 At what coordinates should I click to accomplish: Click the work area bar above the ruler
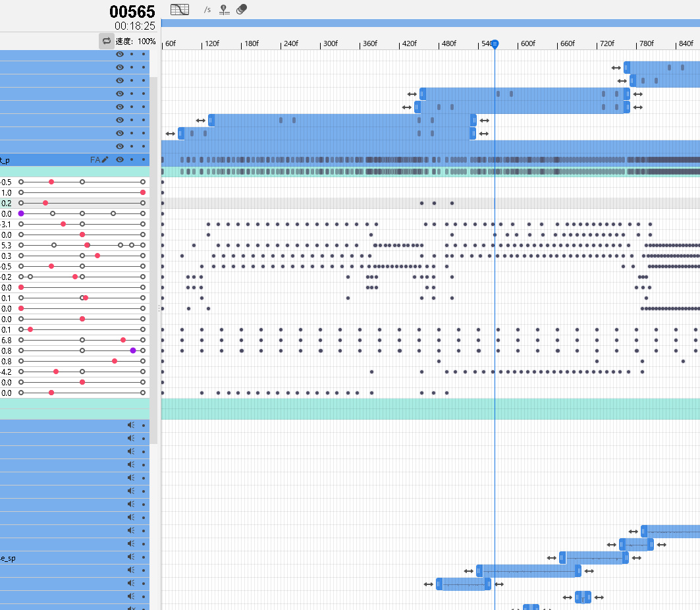431,23
